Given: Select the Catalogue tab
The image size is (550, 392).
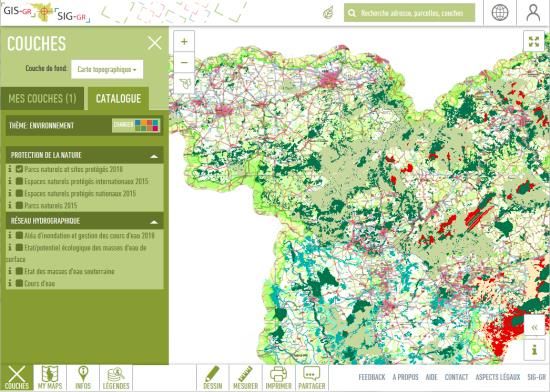Looking at the screenshot, I should pos(119,99).
